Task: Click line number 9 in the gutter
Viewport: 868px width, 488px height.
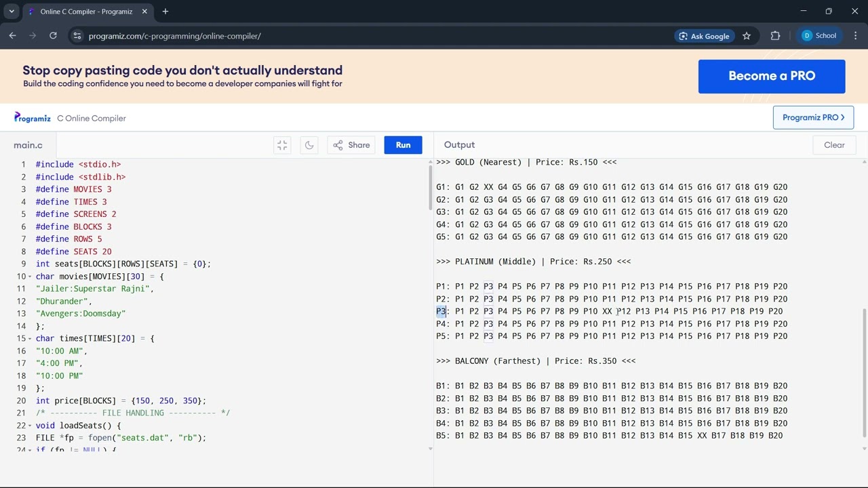Action: (x=23, y=264)
